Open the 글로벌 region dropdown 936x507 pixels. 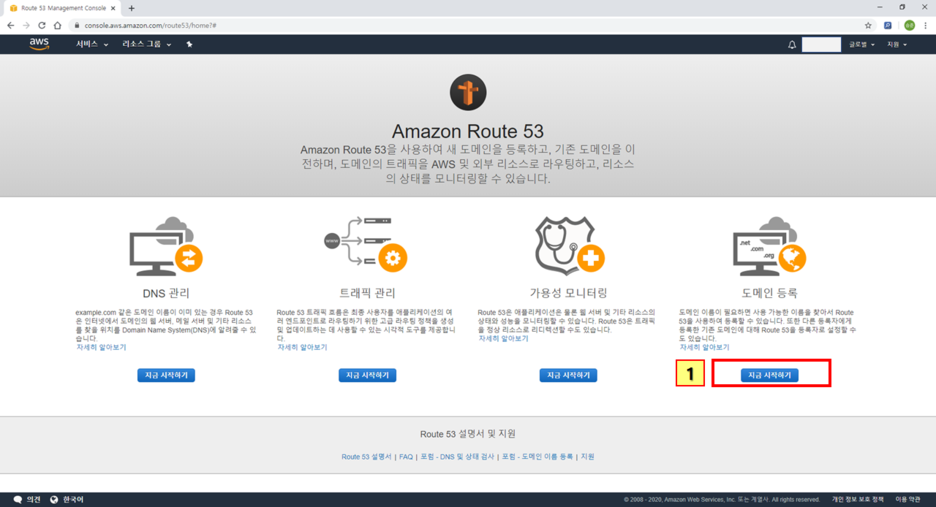(861, 45)
